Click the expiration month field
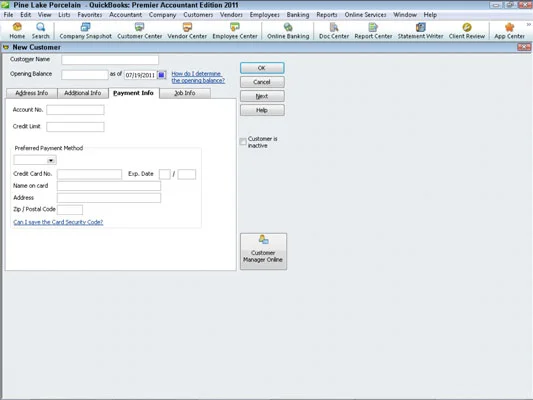 pyautogui.click(x=165, y=174)
